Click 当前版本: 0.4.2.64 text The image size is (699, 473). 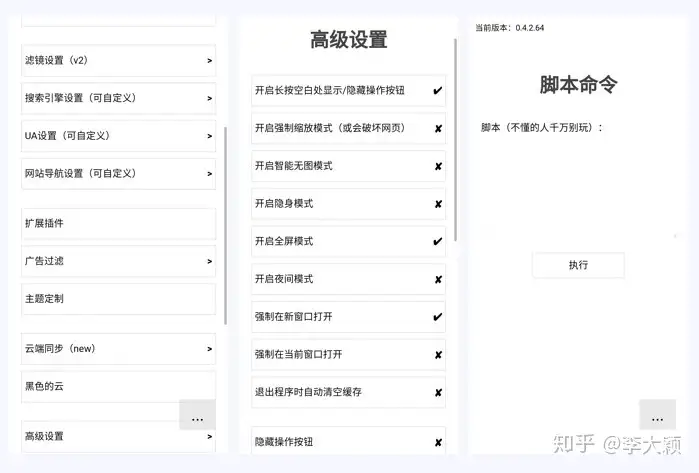coord(510,28)
